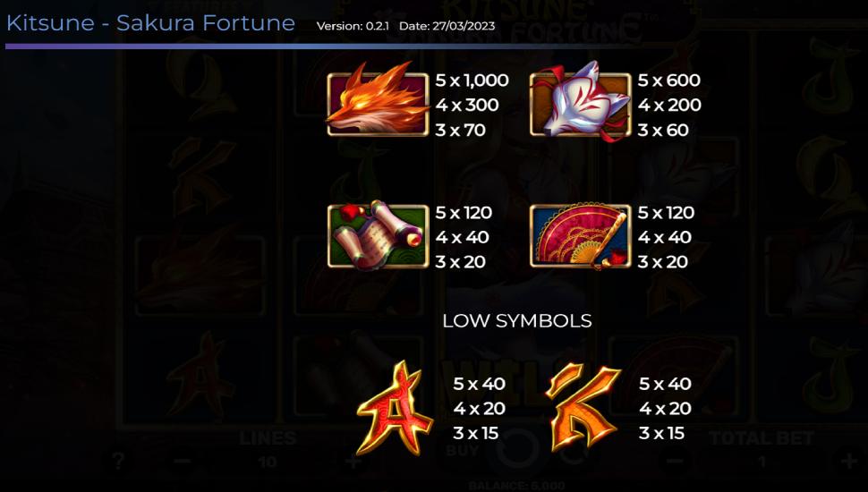Viewport: 868px width, 492px height.
Task: Click the 5 x 600 mask payout
Action: click(x=668, y=81)
